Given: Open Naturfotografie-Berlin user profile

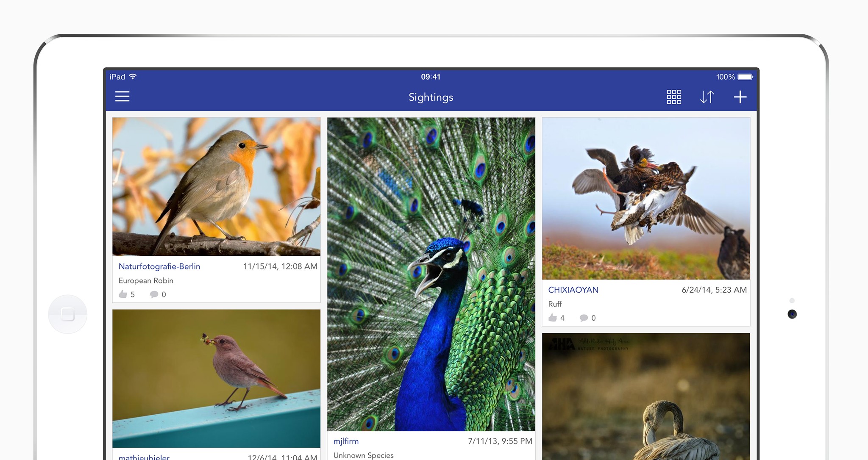Looking at the screenshot, I should [159, 266].
